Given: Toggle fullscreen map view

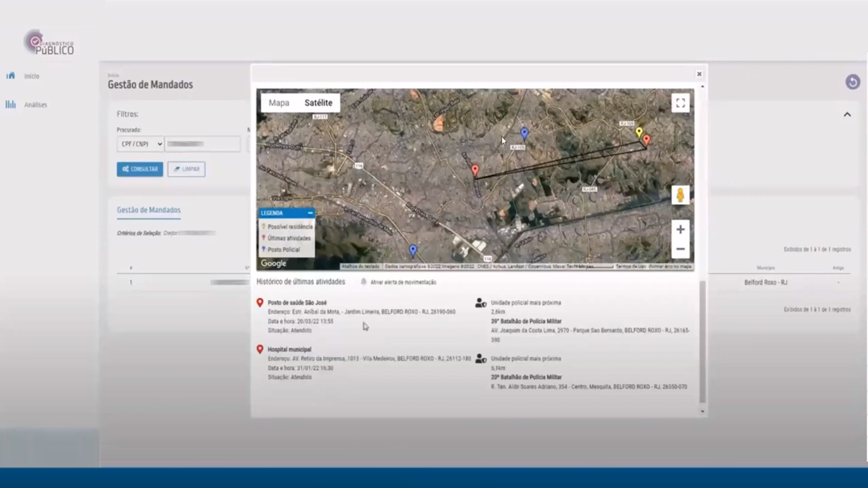Looking at the screenshot, I should coord(680,103).
